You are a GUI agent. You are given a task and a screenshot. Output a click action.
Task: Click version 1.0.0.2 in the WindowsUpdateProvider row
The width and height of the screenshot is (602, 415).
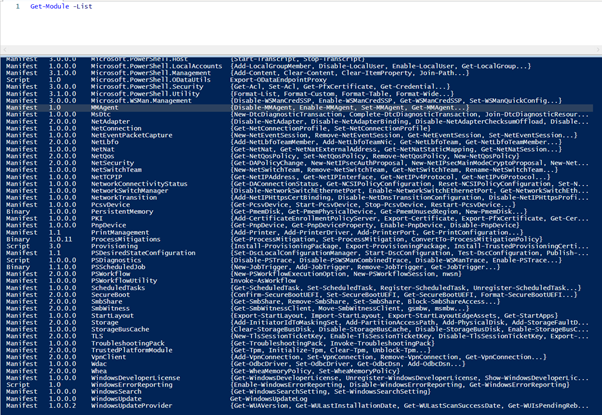(62, 405)
